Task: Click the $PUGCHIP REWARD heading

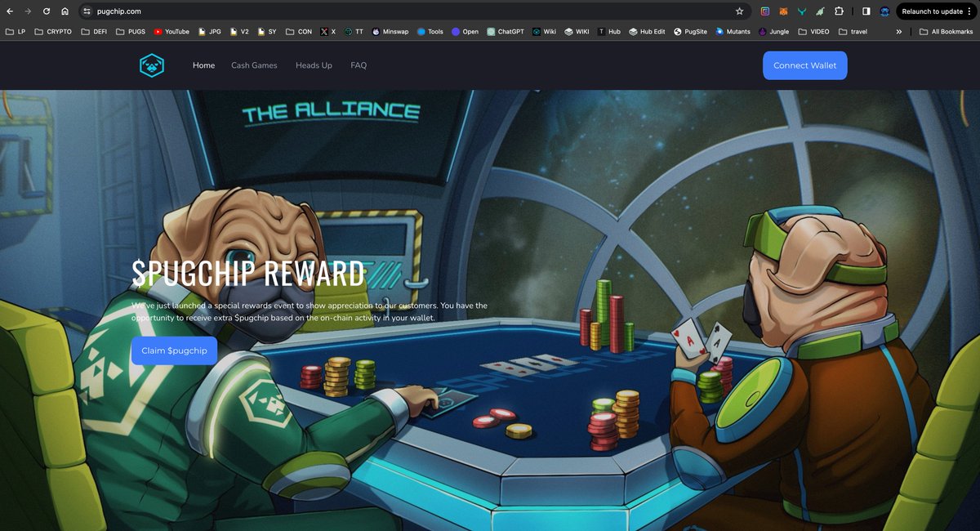Action: click(247, 273)
